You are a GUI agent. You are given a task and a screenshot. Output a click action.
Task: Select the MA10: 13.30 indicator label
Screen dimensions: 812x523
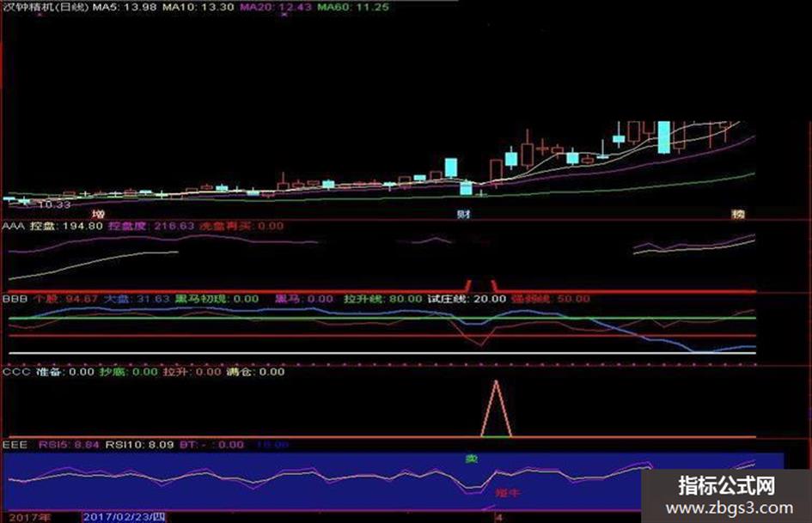coord(198,7)
